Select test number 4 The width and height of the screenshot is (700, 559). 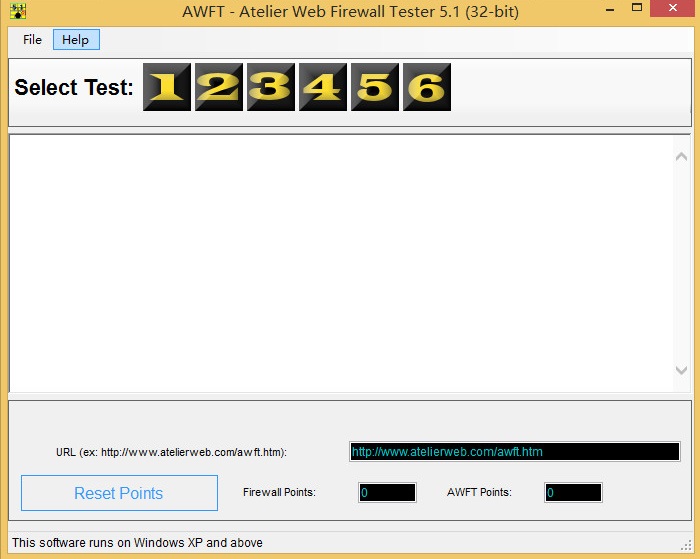[x=323, y=87]
